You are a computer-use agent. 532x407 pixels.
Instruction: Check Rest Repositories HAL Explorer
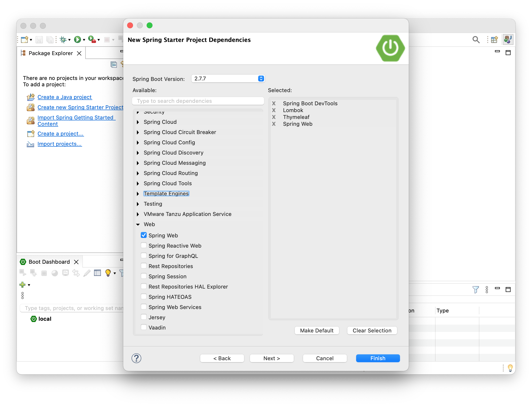click(144, 286)
